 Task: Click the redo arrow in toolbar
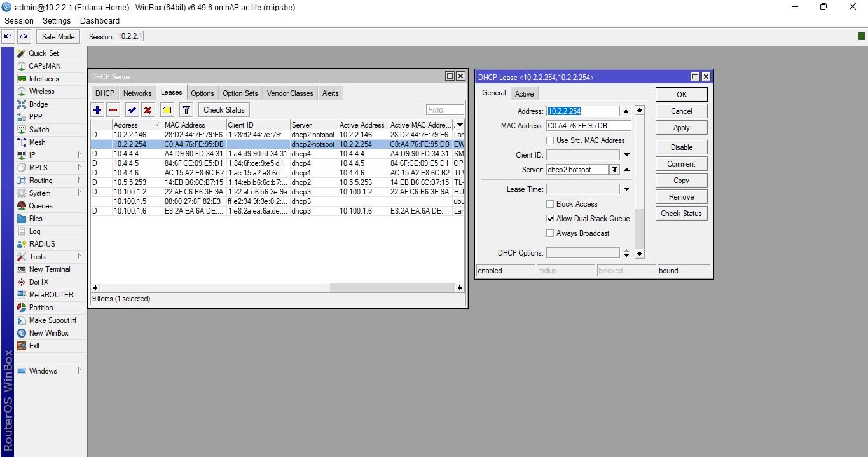point(24,37)
